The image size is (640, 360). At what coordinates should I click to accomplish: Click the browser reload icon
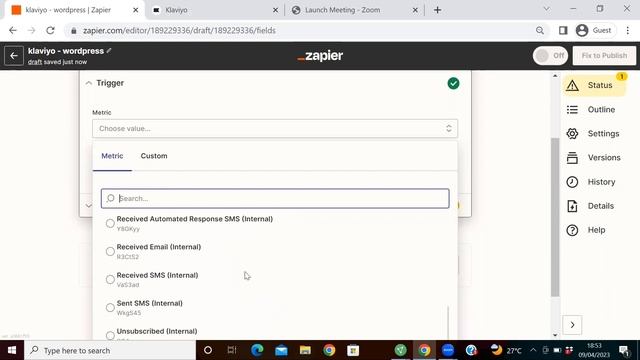[x=50, y=31]
